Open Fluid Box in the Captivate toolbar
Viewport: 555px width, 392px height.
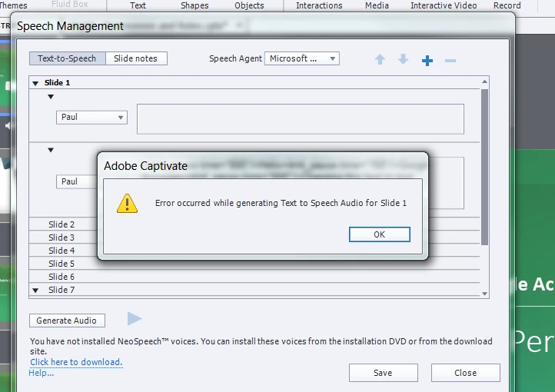tap(69, 5)
